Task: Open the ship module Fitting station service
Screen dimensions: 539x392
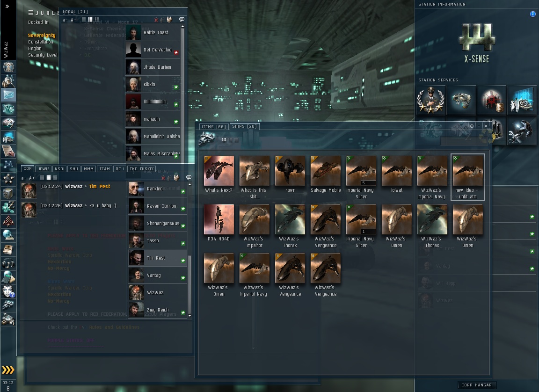Action: (461, 100)
